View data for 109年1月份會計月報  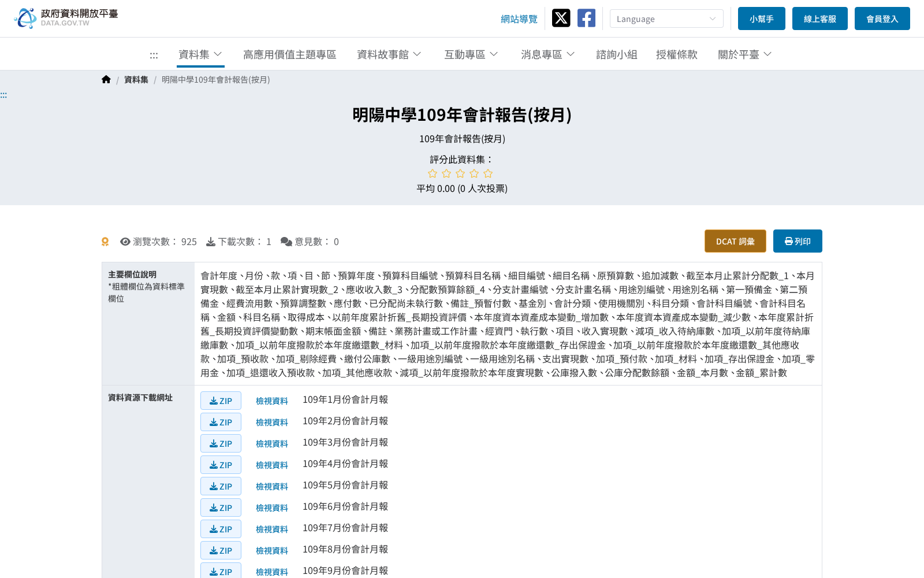(x=272, y=401)
